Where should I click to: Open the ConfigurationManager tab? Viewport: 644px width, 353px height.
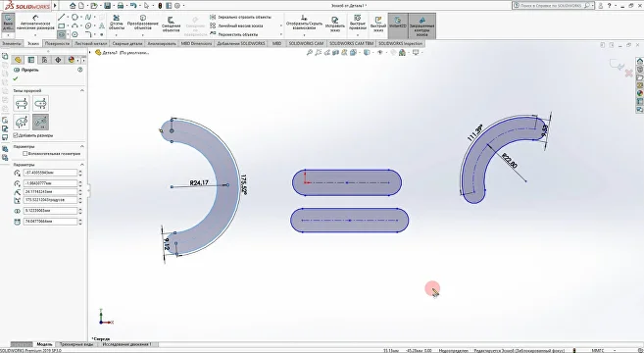click(44, 60)
